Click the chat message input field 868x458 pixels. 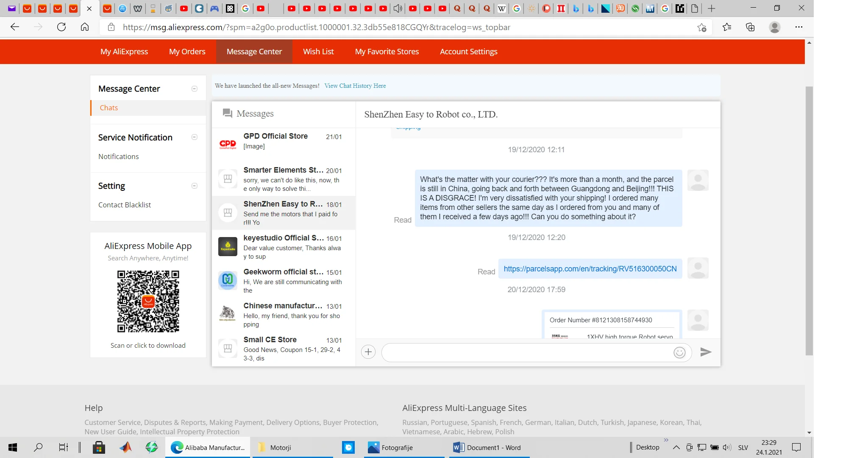point(526,352)
